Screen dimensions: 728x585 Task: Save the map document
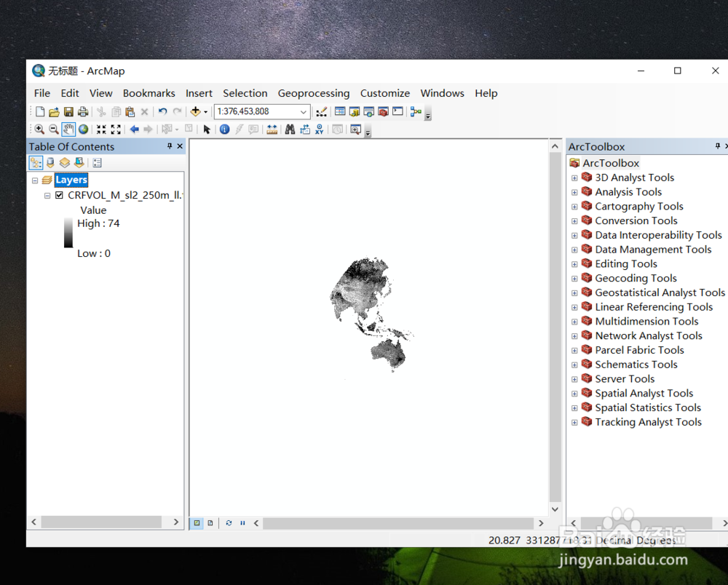coord(68,112)
